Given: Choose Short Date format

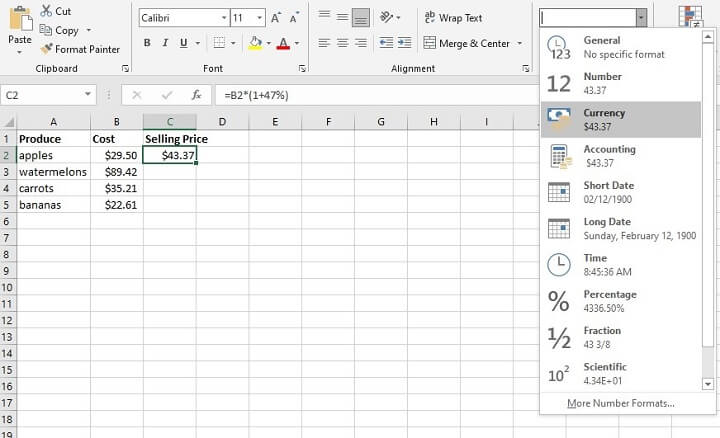Looking at the screenshot, I should [621, 192].
